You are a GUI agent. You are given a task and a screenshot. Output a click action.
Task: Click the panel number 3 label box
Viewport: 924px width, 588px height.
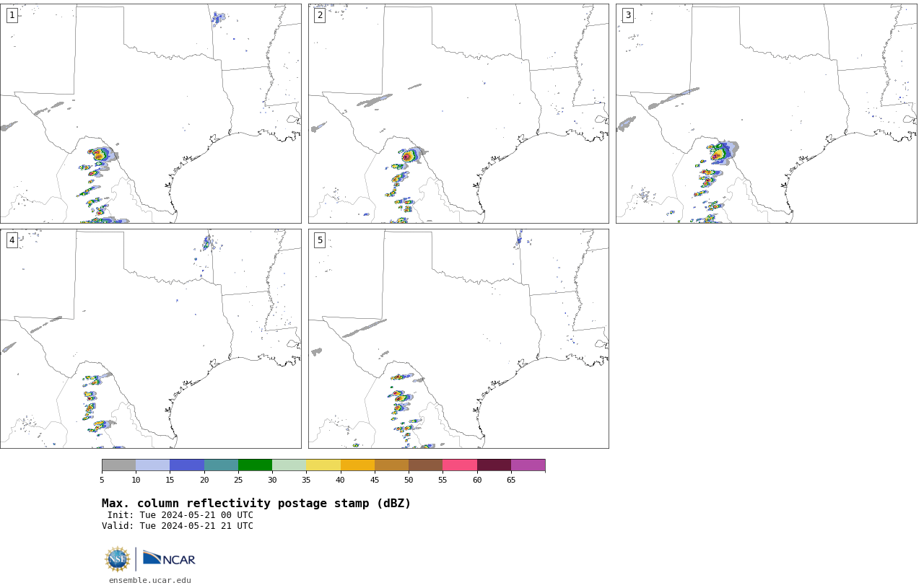(628, 15)
